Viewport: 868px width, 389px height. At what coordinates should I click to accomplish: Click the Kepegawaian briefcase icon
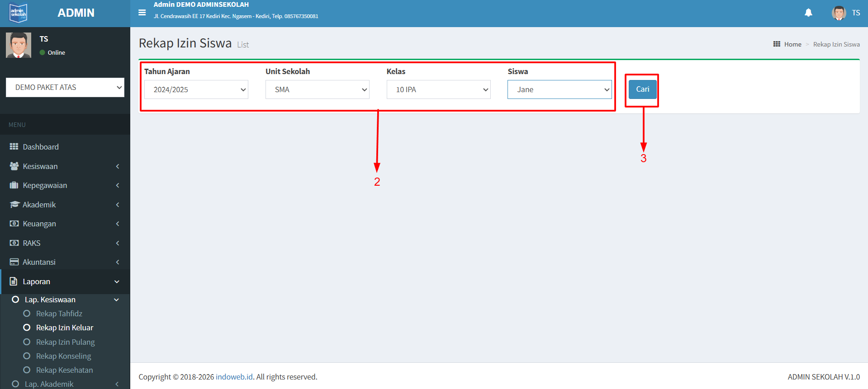click(x=14, y=185)
